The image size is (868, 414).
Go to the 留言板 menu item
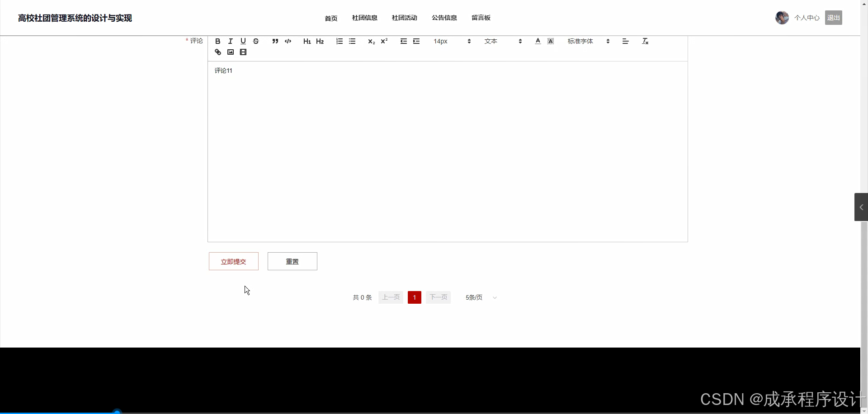tap(480, 18)
